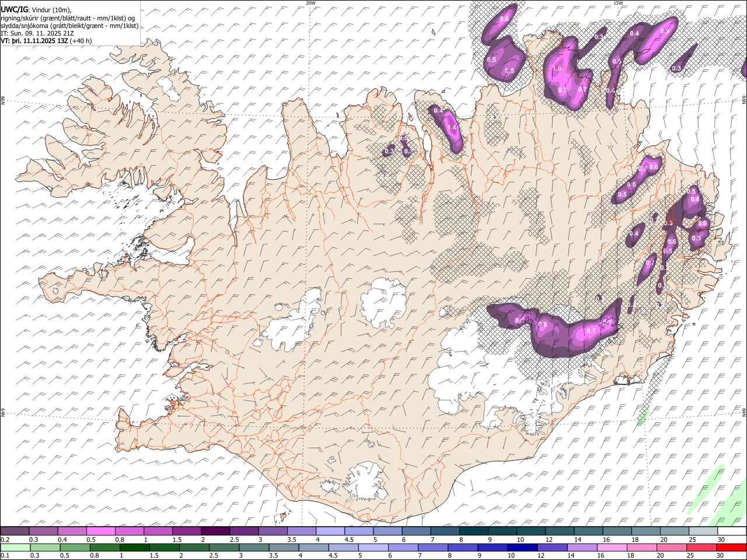Select the pale green 0.1 rain legend swatch
Viewport: 747px width, 560px height.
click(15, 547)
